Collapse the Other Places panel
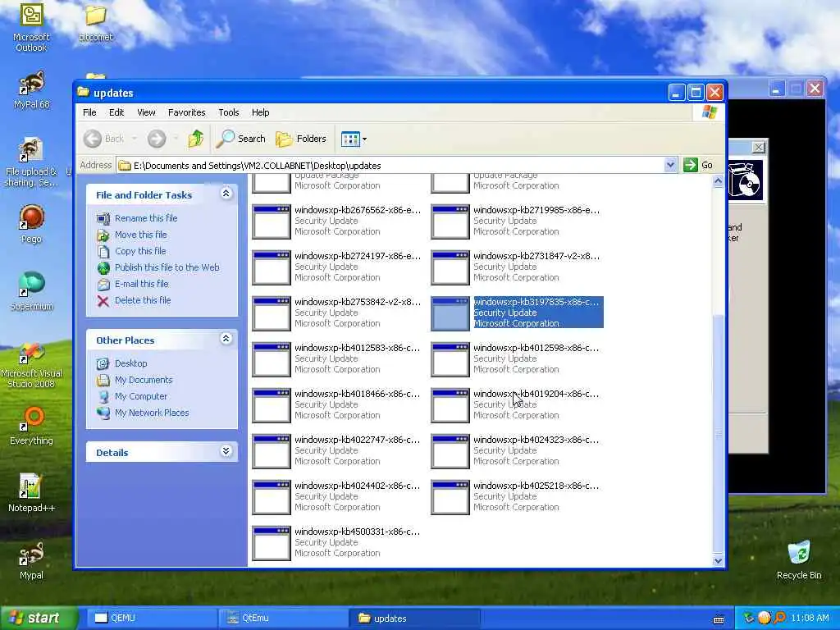Screen dimensions: 840x630 [226, 339]
